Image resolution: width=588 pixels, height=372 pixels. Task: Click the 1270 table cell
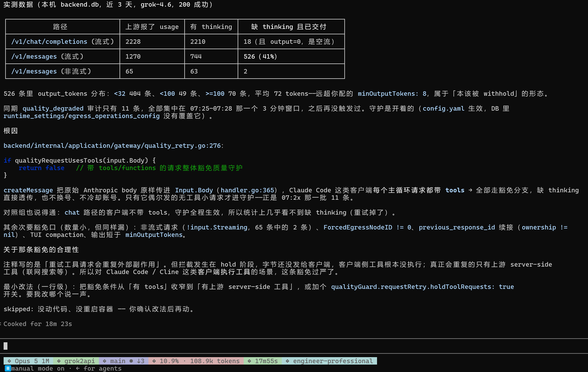click(x=133, y=56)
